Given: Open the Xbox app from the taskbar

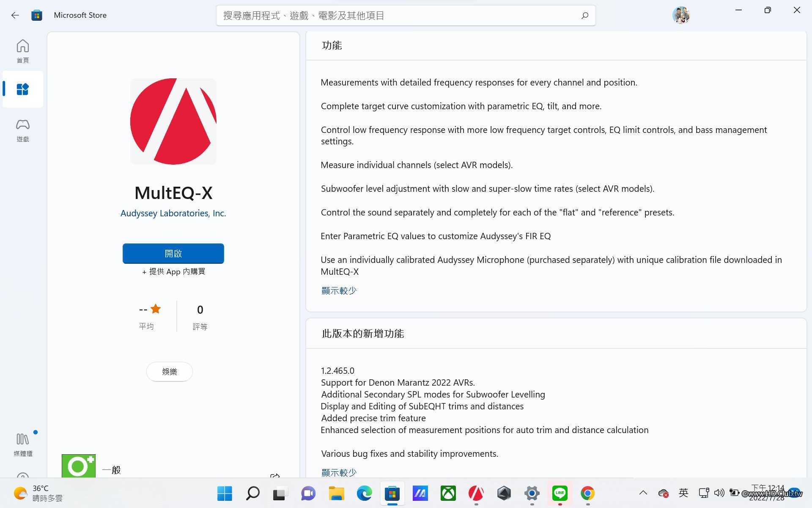Looking at the screenshot, I should pos(448,493).
